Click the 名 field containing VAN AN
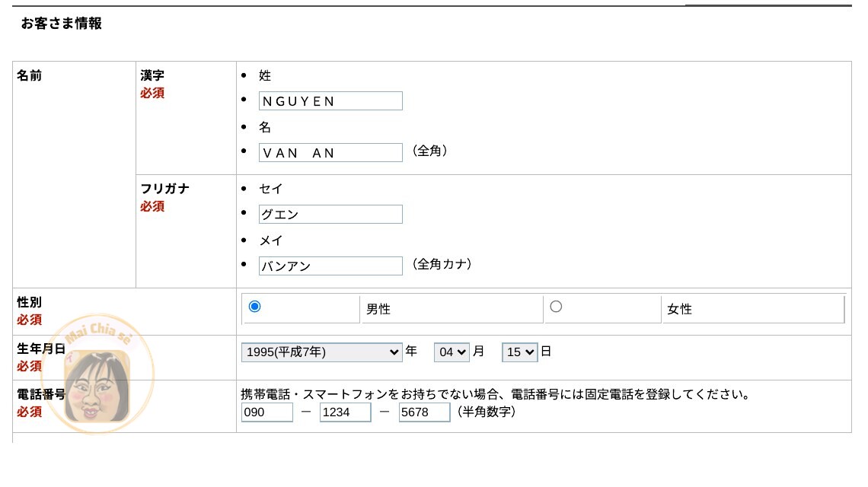Image resolution: width=868 pixels, height=487 pixels. (x=330, y=153)
